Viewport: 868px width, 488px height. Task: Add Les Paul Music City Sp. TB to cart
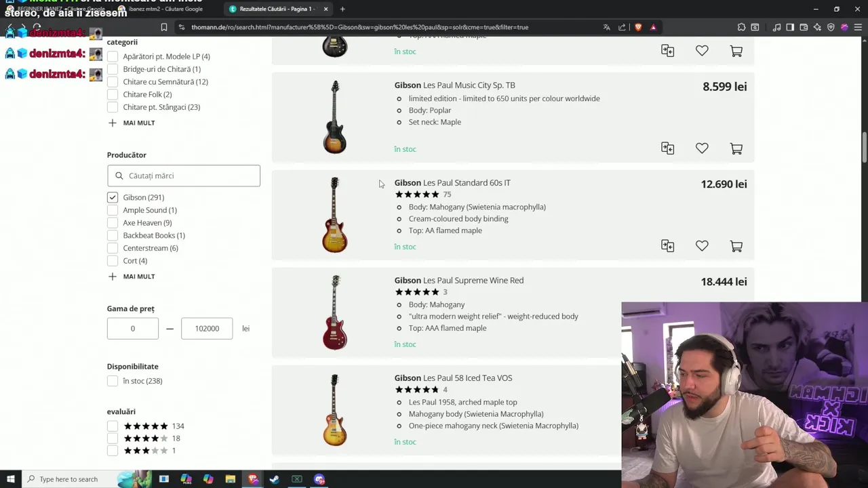click(x=736, y=148)
